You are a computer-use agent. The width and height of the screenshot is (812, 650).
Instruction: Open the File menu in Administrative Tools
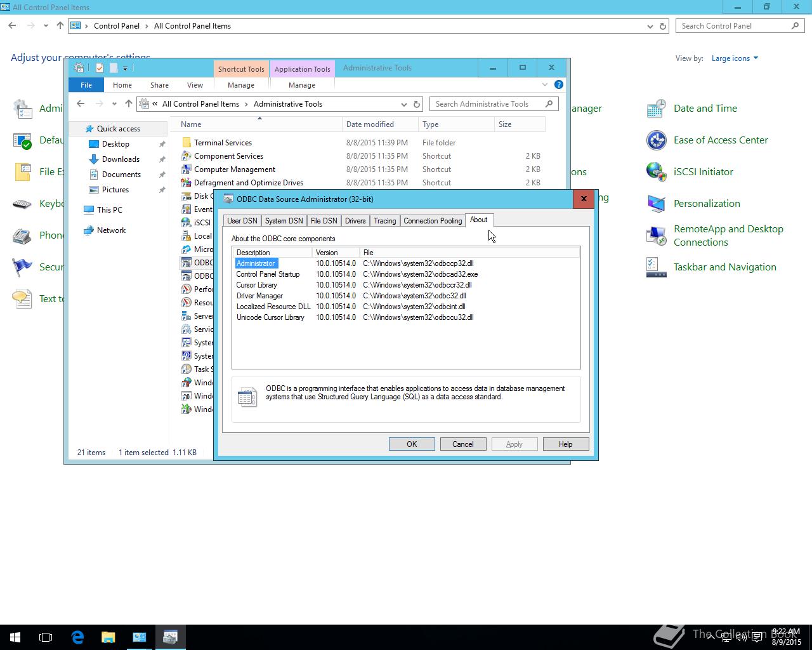point(86,85)
